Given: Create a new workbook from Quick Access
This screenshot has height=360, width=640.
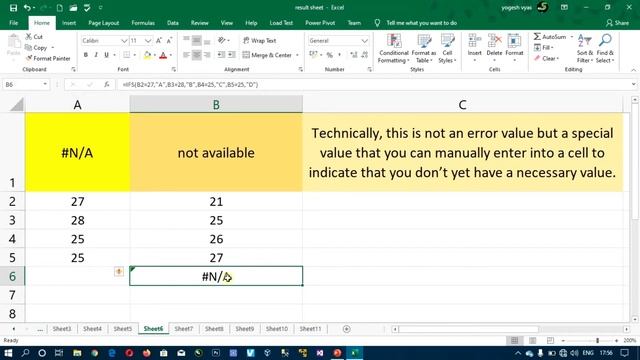Looking at the screenshot, I should pos(60,8).
